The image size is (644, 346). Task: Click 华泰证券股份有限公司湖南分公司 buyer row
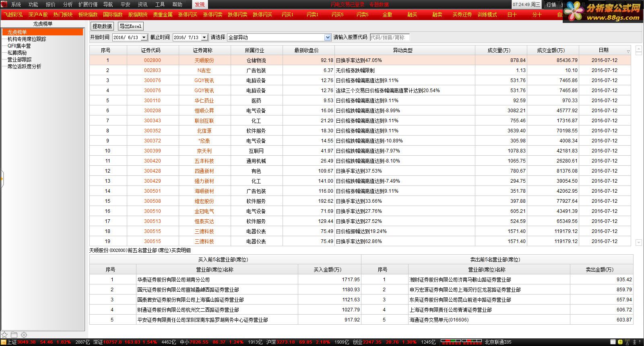225,280
